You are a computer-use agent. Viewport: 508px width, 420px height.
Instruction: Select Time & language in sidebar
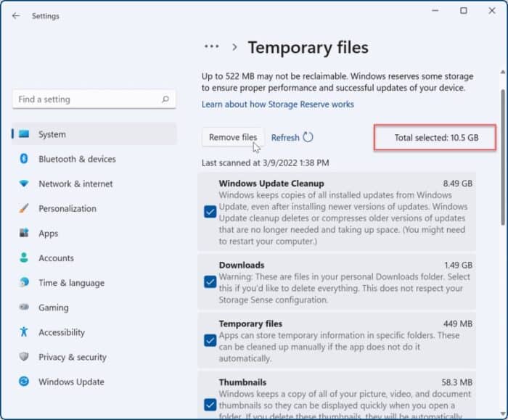point(71,283)
